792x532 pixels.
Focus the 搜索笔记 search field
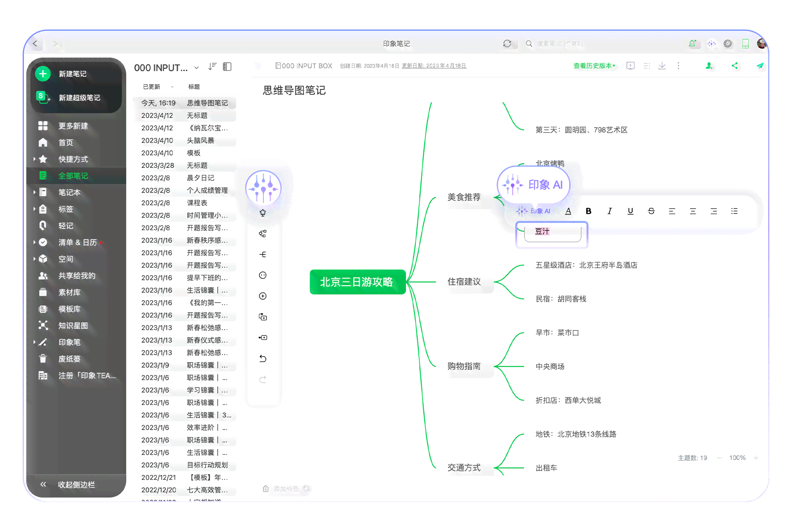pos(559,43)
